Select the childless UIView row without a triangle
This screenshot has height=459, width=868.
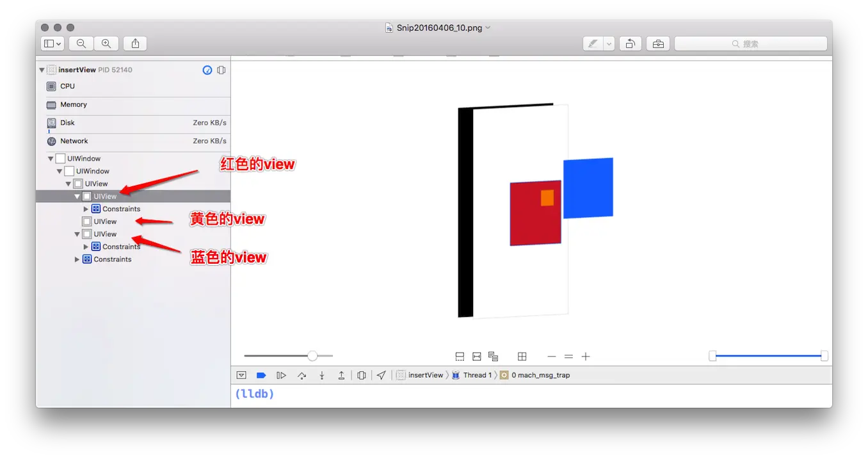pyautogui.click(x=133, y=221)
